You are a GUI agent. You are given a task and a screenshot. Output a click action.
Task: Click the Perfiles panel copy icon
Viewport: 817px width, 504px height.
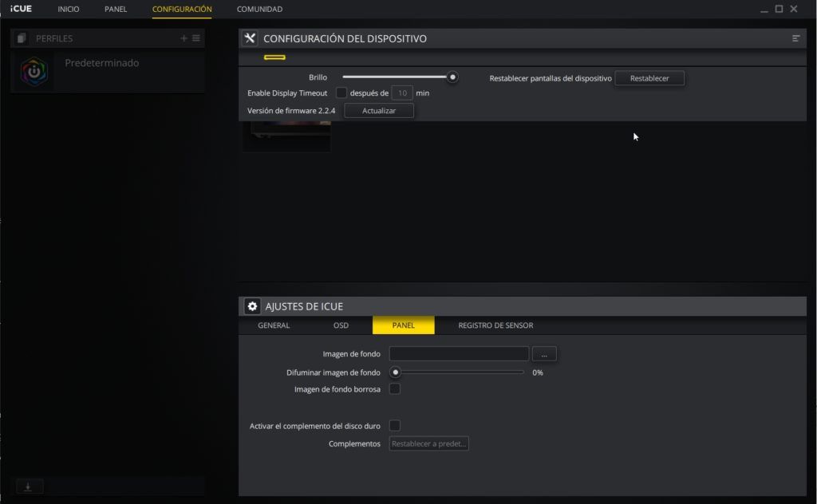coord(22,38)
